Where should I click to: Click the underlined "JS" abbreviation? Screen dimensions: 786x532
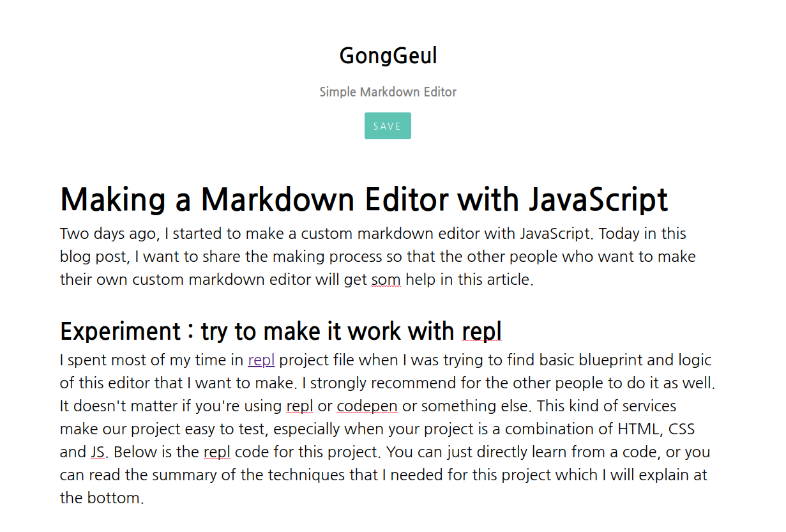96,452
